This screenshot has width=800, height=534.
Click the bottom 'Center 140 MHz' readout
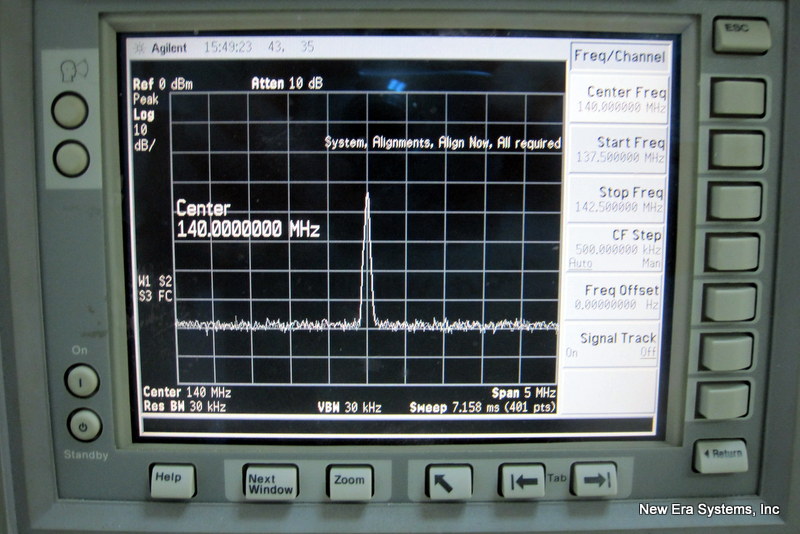click(x=187, y=392)
